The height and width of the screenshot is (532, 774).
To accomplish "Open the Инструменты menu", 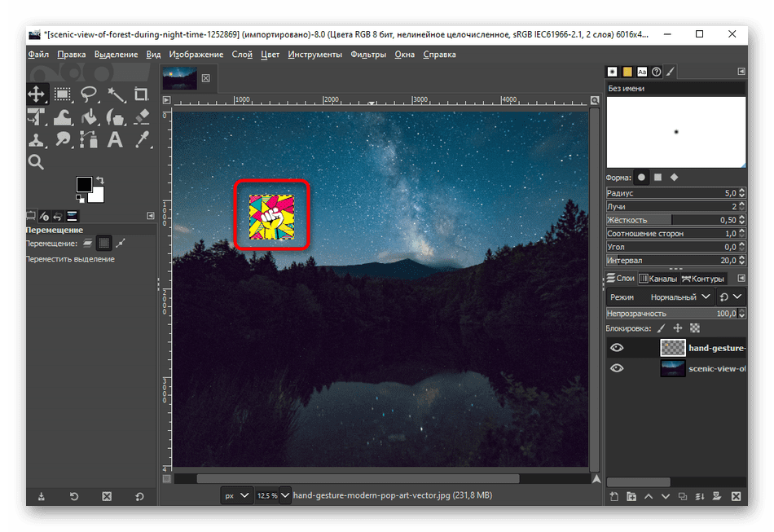I will point(315,55).
